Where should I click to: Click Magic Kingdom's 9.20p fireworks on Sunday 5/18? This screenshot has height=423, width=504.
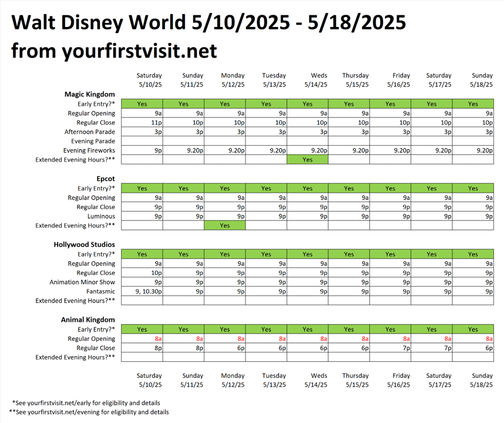(473, 150)
